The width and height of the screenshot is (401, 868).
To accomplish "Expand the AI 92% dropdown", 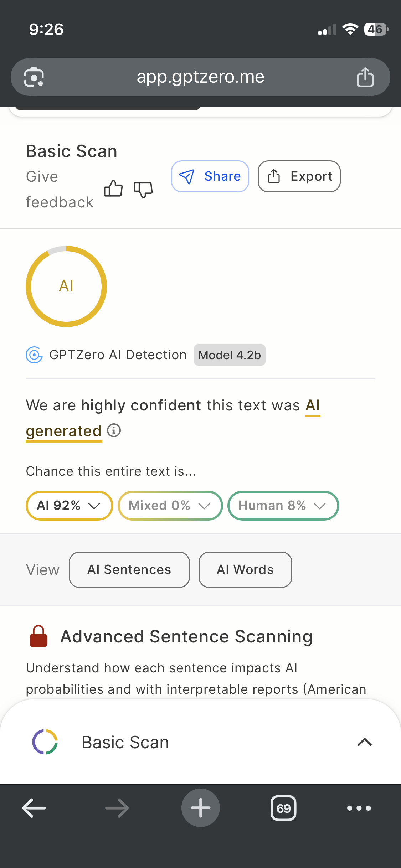I will point(69,506).
